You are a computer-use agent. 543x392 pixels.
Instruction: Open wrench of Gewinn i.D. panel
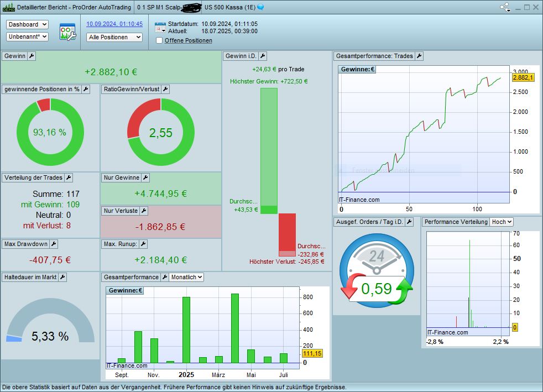(x=263, y=56)
